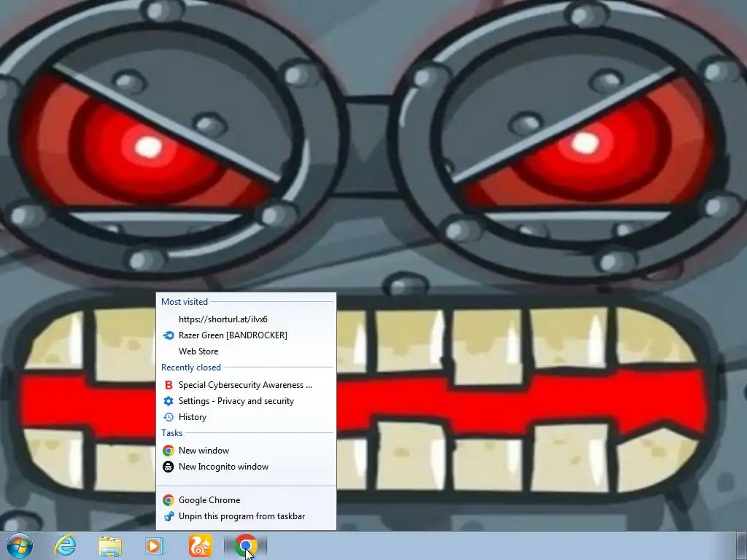The width and height of the screenshot is (747, 560).
Task: Launch Google Chrome from jump list
Action: point(247,500)
